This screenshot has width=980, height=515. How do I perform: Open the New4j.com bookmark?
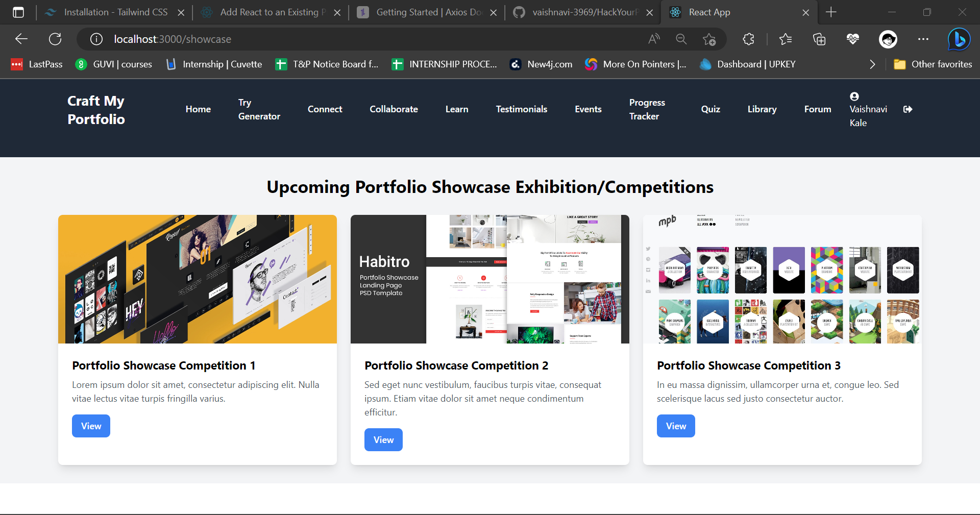(541, 64)
